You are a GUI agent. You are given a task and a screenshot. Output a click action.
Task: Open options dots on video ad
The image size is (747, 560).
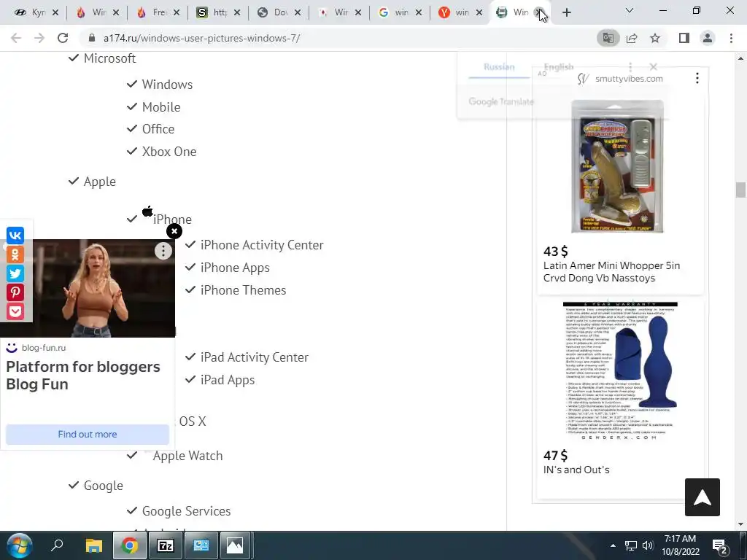(163, 251)
